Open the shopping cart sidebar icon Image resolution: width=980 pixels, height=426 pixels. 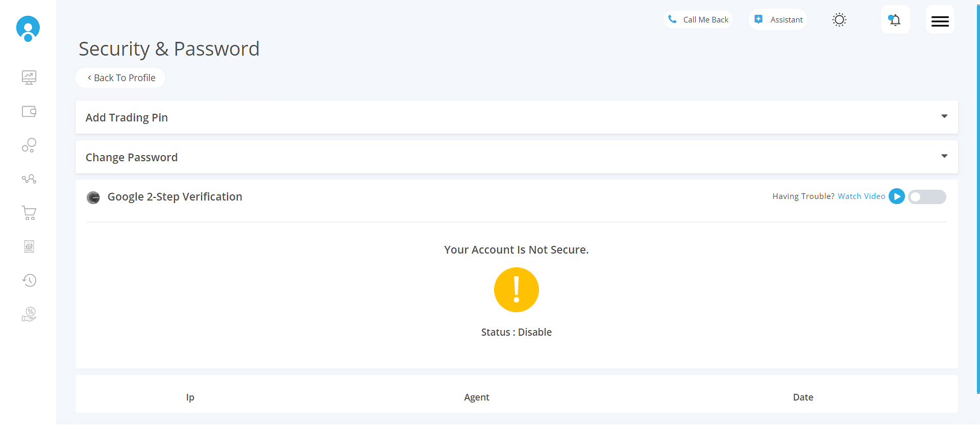[29, 213]
